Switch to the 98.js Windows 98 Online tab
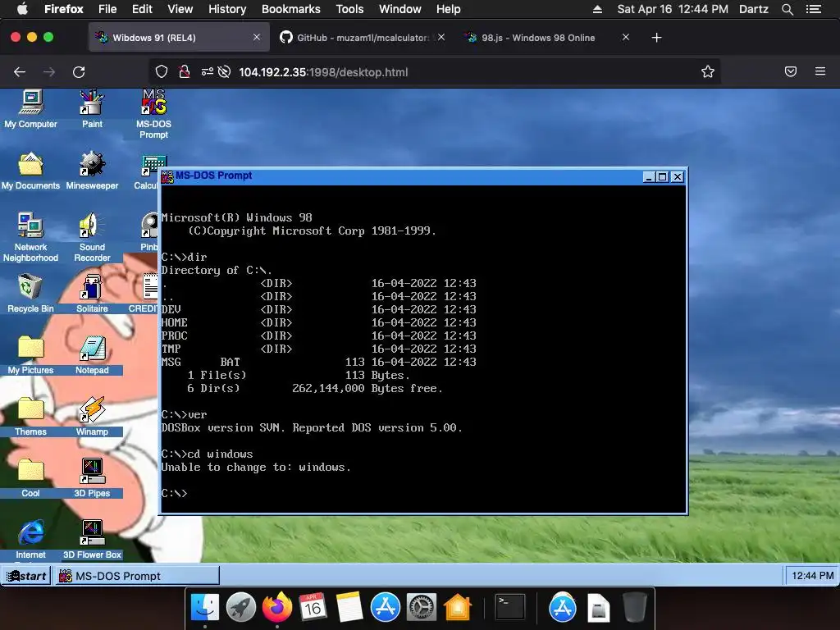840x630 pixels. [x=546, y=38]
